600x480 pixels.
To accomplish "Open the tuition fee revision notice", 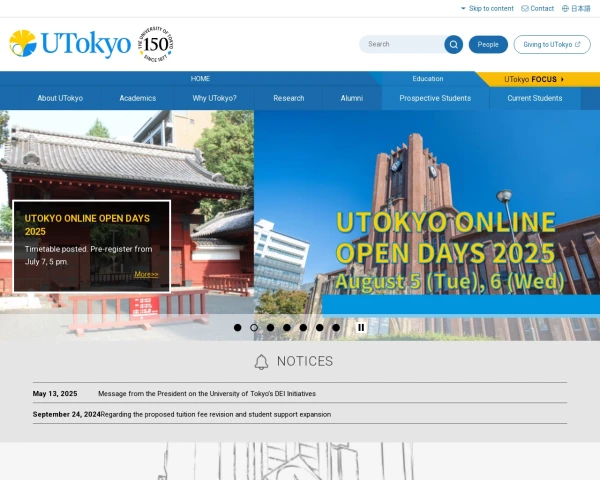I will [x=216, y=414].
